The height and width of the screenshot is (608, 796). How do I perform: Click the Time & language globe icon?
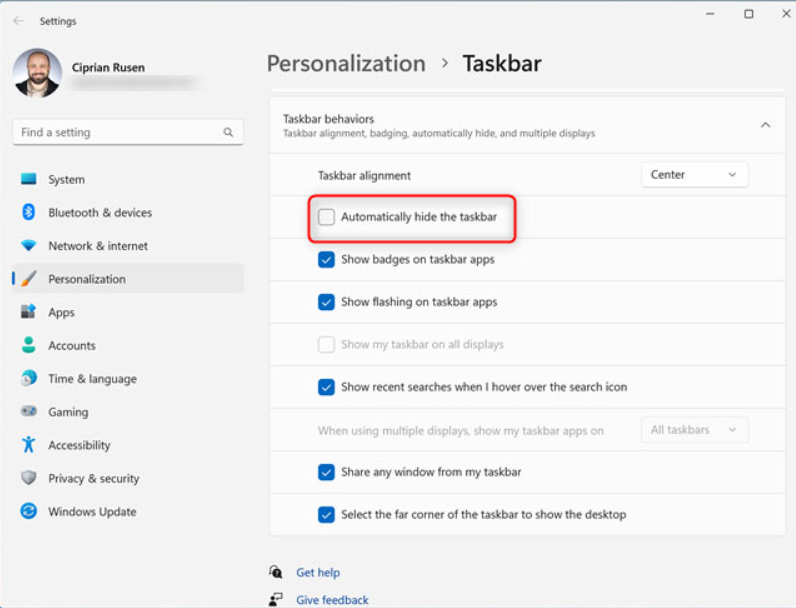click(x=29, y=379)
